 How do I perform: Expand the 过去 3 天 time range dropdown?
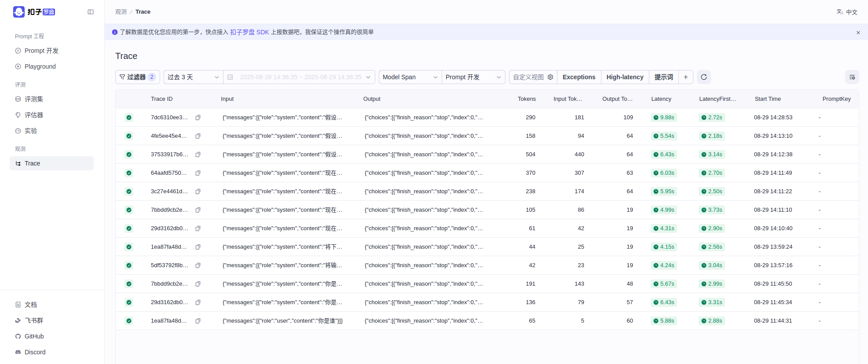click(x=193, y=77)
